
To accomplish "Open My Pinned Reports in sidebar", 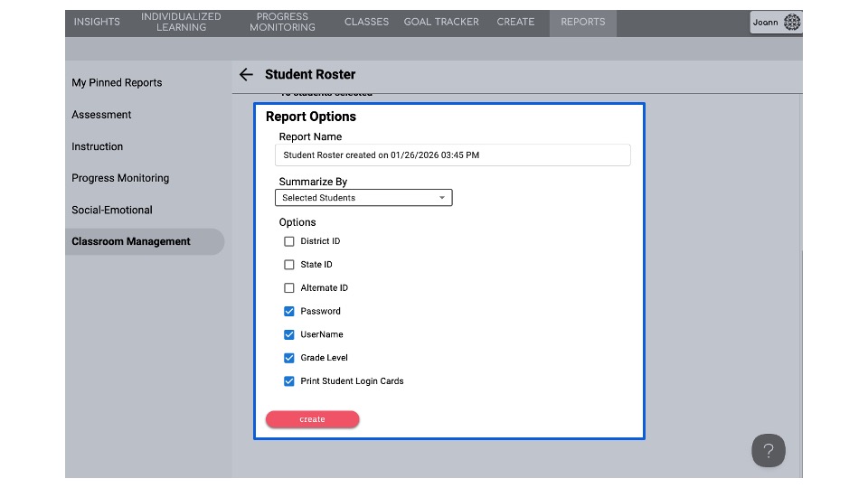I will 117,83.
